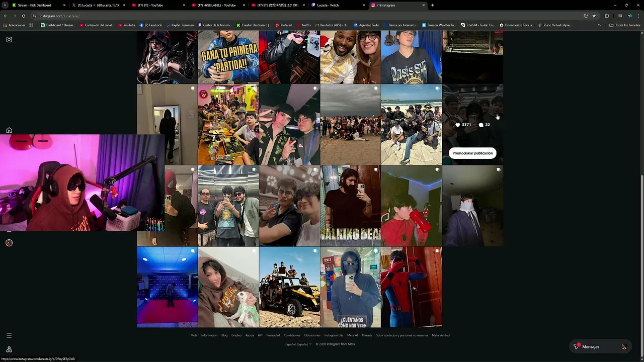
Task: Open the hamburger More menu in sidebar
Action: coord(9,335)
